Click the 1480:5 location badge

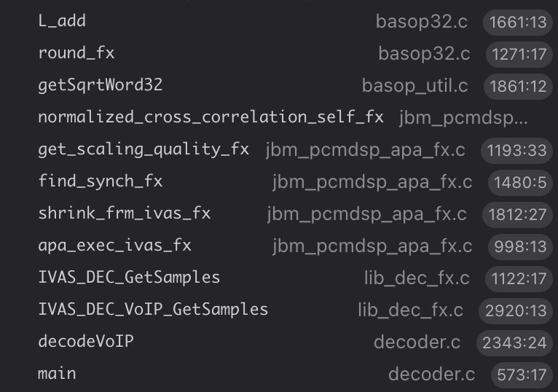(x=519, y=182)
